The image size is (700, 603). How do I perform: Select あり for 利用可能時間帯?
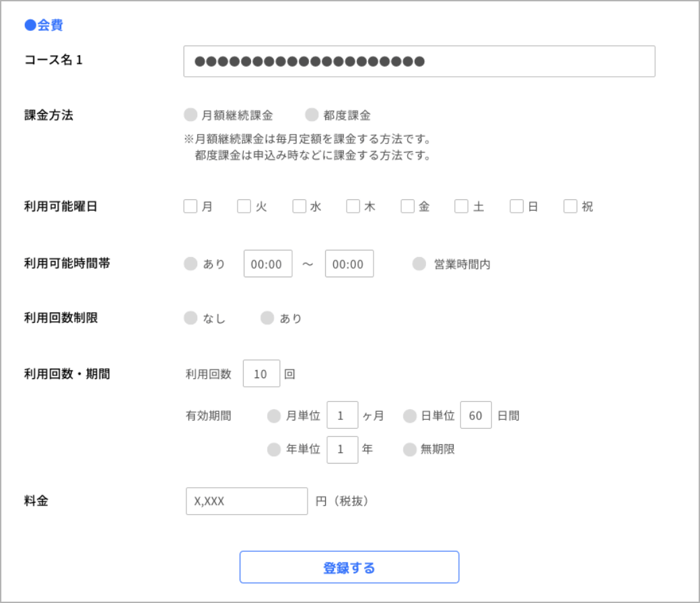(190, 264)
